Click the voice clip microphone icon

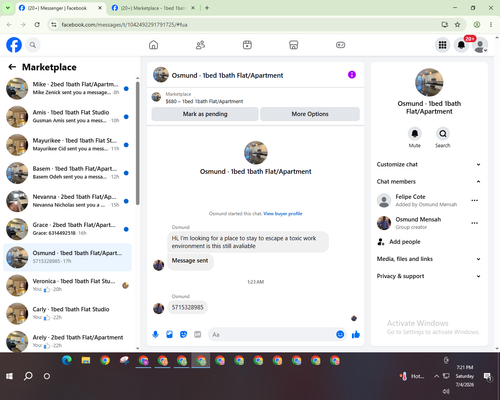tap(155, 334)
